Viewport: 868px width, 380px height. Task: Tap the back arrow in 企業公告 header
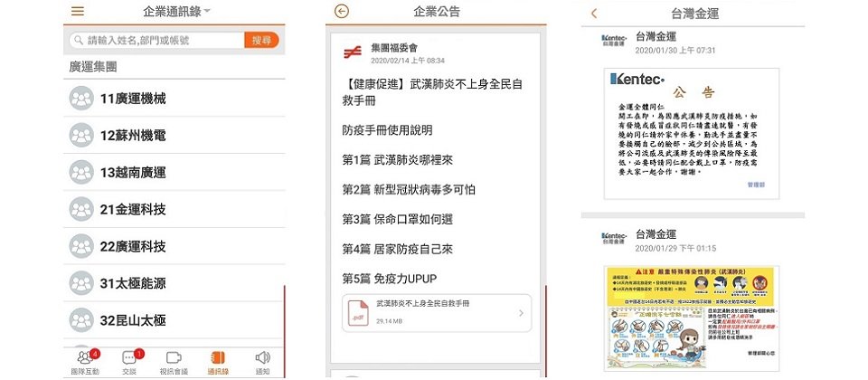click(341, 12)
